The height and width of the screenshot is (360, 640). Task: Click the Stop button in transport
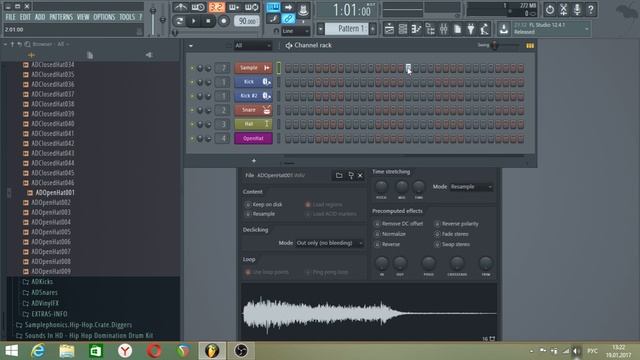208,20
